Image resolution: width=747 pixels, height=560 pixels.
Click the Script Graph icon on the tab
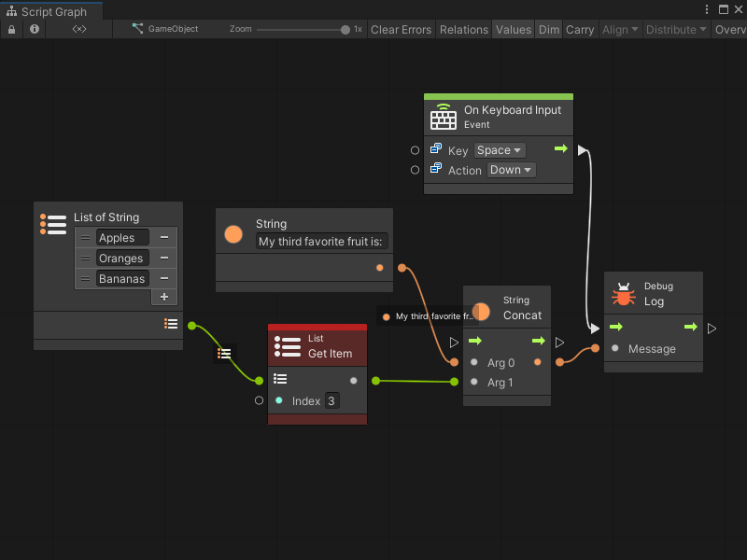[11, 9]
